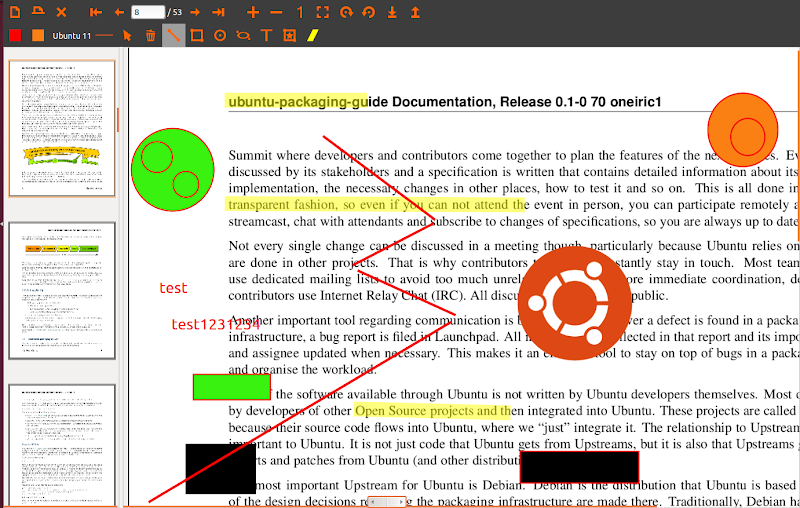
Task: Click the highlighted text 'Open Source projects and th'
Action: pos(432,411)
